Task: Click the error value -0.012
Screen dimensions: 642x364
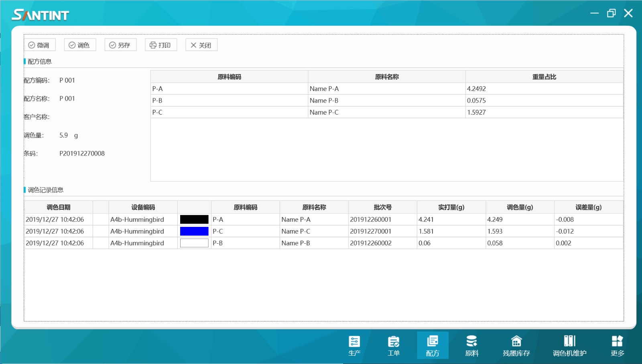Action: (x=565, y=231)
